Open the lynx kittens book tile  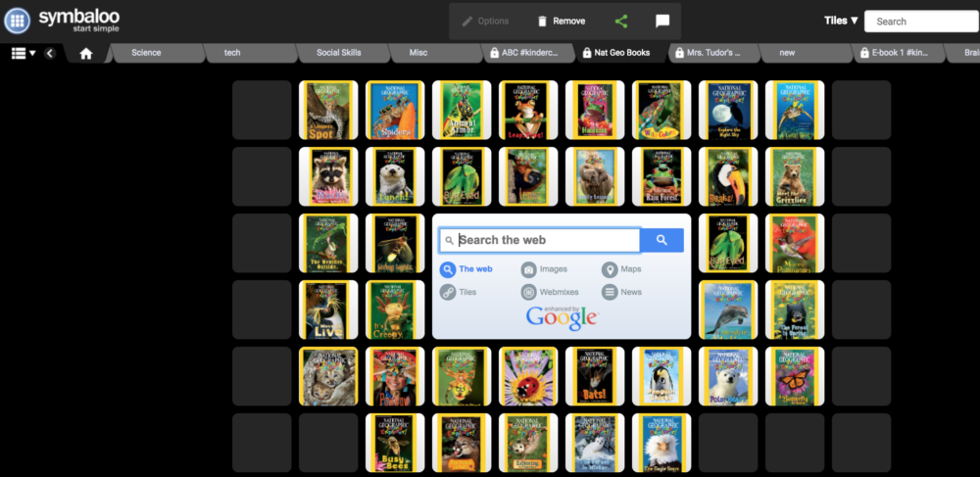point(328,376)
